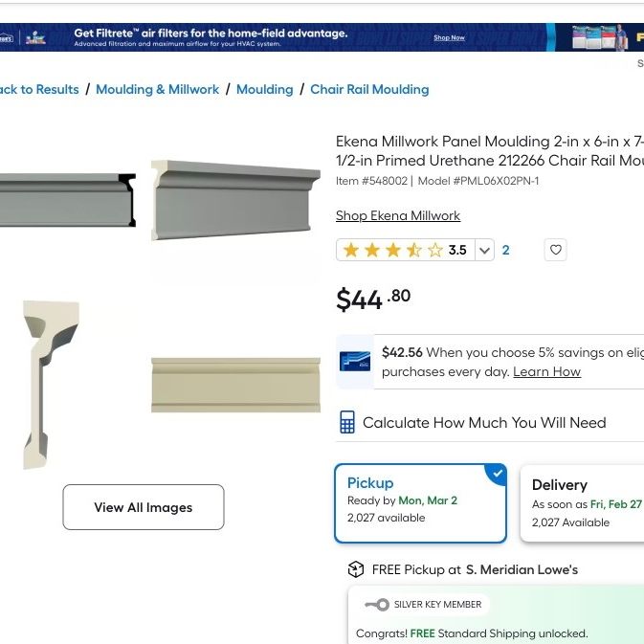Viewport: 644px width, 644px height.
Task: Open Calculate How Much You Will Need
Action: click(484, 423)
